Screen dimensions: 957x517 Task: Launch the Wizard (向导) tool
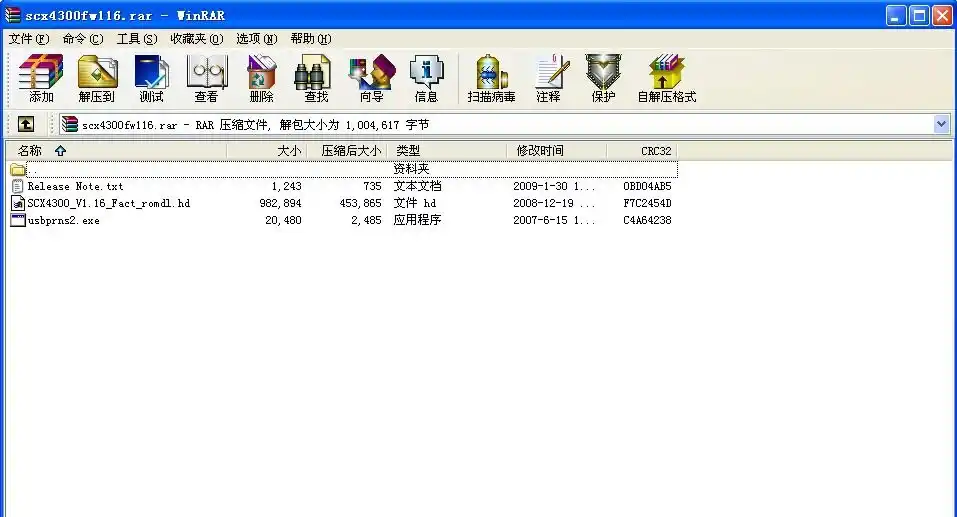371,78
